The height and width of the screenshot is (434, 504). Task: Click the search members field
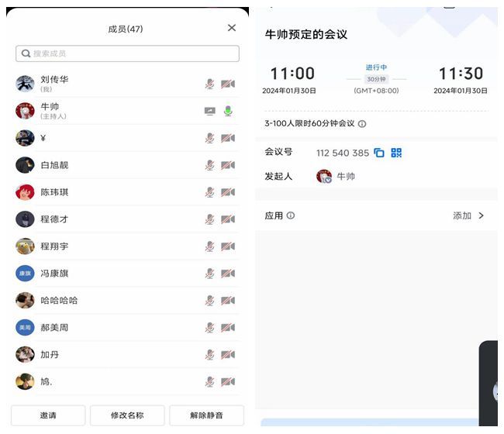[x=127, y=53]
